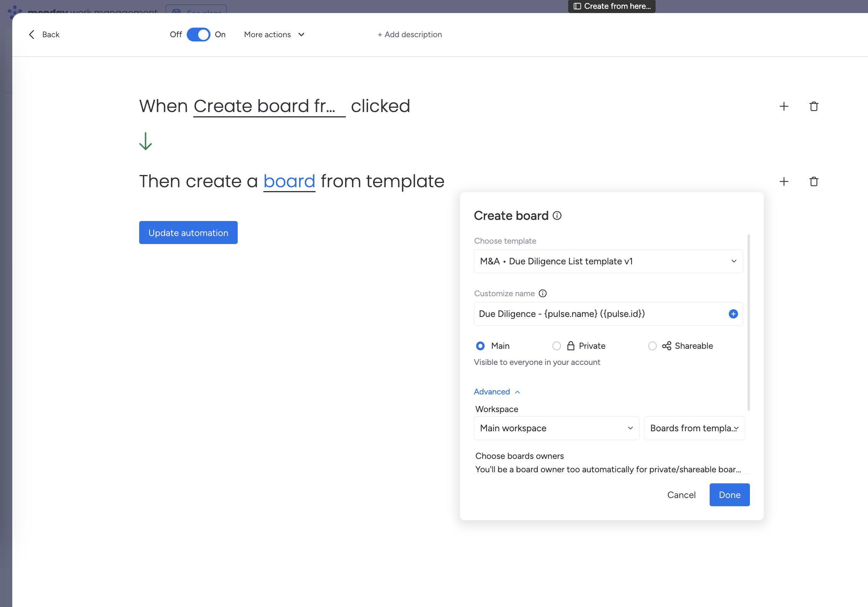Select the Shareable board radio button
This screenshot has width=868, height=607.
[x=652, y=346]
